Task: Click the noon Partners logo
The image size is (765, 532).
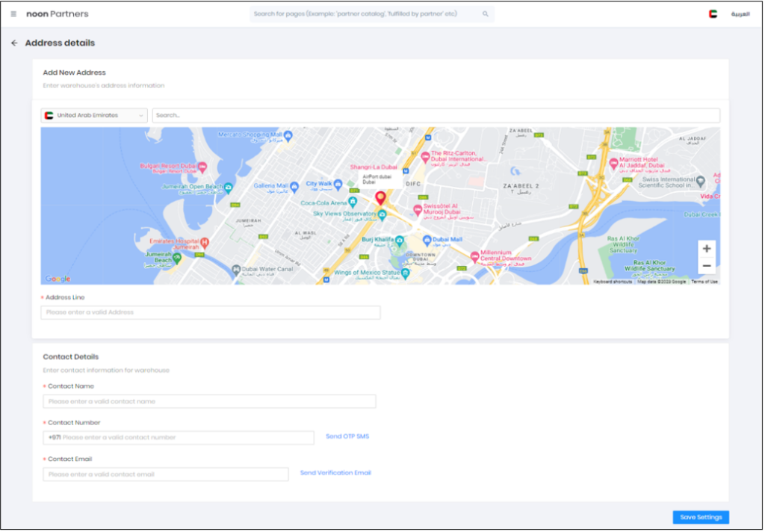Action: click(57, 14)
